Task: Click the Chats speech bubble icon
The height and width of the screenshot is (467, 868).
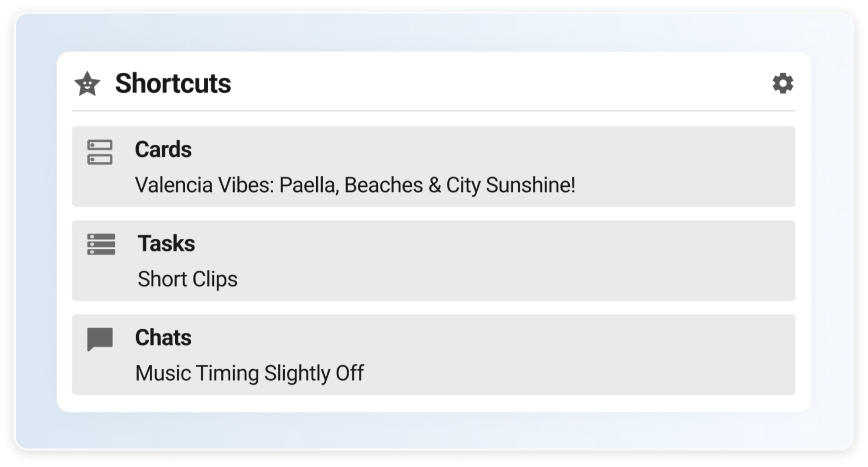Action: pyautogui.click(x=100, y=339)
